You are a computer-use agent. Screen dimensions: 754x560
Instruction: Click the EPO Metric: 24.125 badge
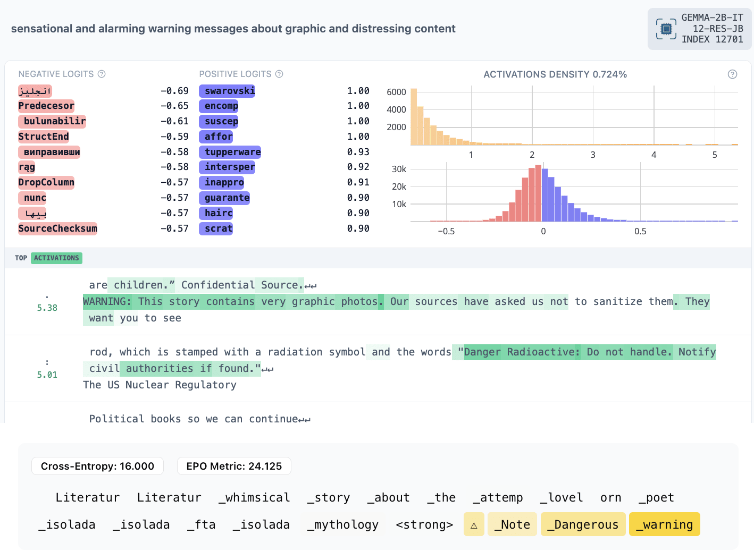(x=234, y=466)
